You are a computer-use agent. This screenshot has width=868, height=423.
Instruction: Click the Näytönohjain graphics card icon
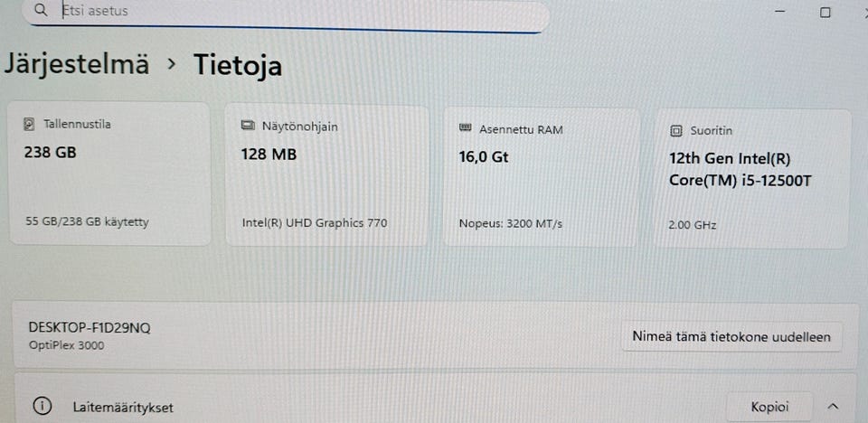click(x=248, y=127)
